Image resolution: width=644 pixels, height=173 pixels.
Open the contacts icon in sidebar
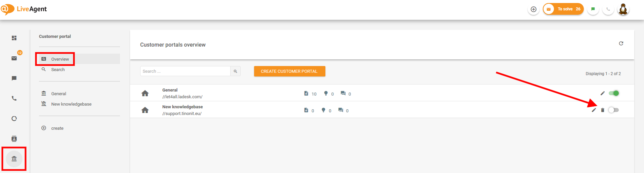(x=14, y=138)
